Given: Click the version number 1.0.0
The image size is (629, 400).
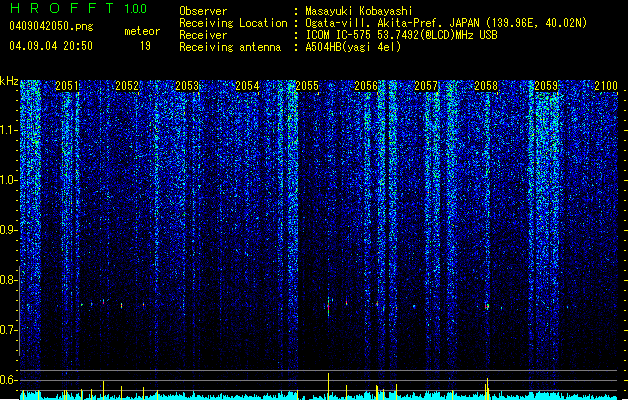Looking at the screenshot, I should point(136,9).
